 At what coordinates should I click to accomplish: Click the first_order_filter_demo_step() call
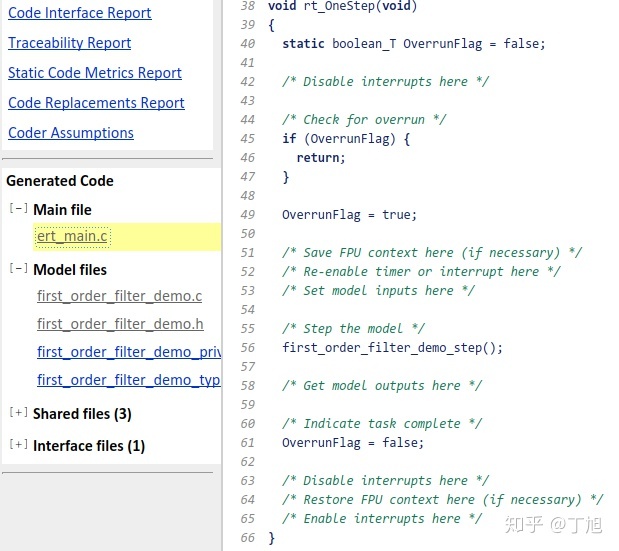coord(392,348)
